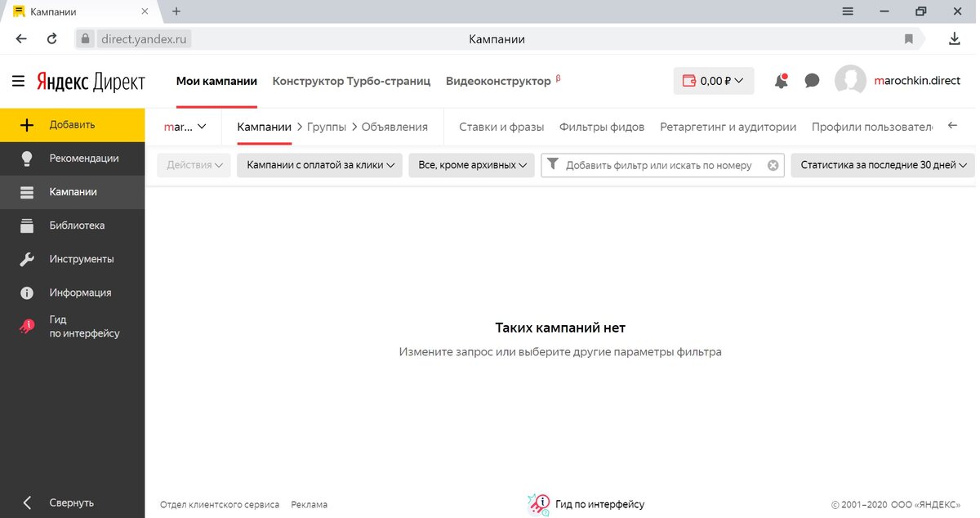Select Рекомендации lightbulb icon in sidebar
The image size is (980, 518).
[27, 159]
